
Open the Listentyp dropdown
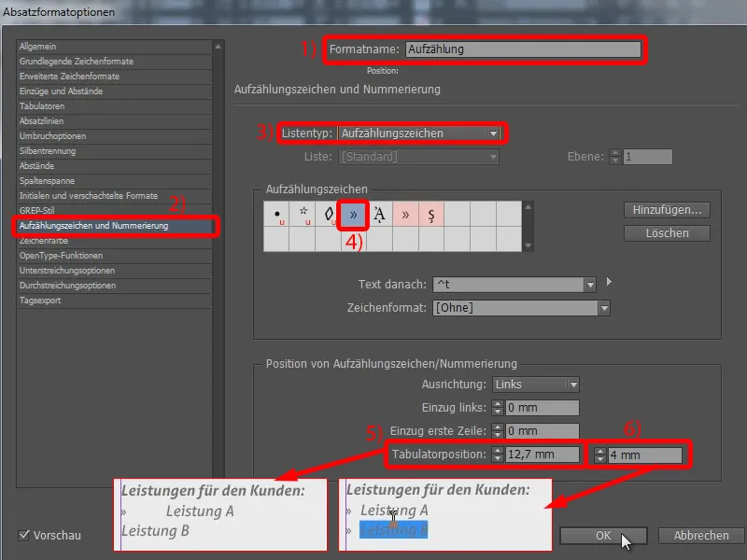[418, 133]
